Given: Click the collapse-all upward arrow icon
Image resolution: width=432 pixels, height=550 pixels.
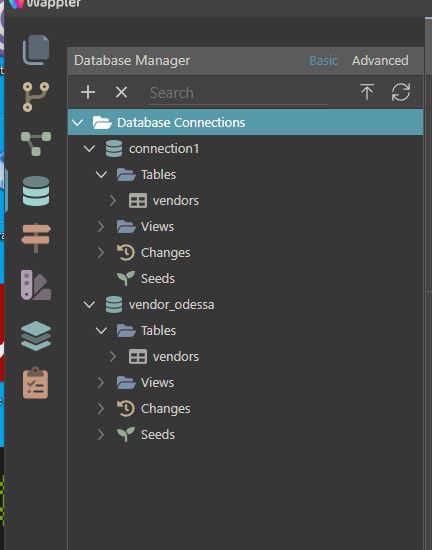Looking at the screenshot, I should (367, 92).
